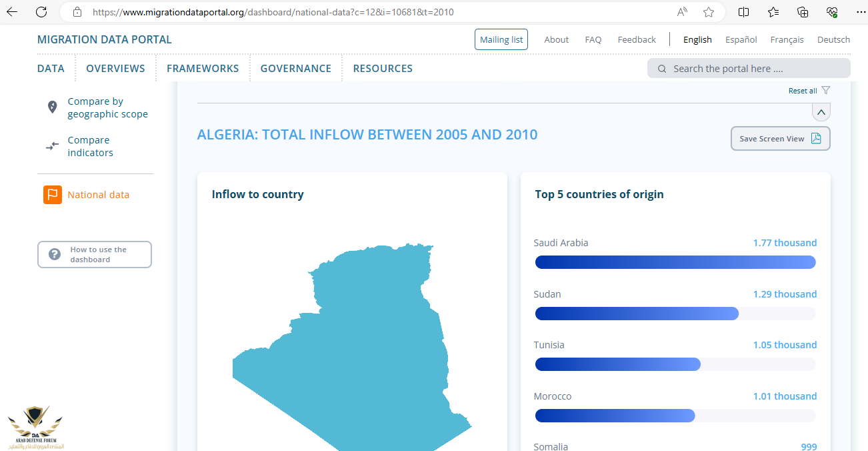Open the GOVERNANCE menu
The width and height of the screenshot is (868, 451).
coord(296,69)
